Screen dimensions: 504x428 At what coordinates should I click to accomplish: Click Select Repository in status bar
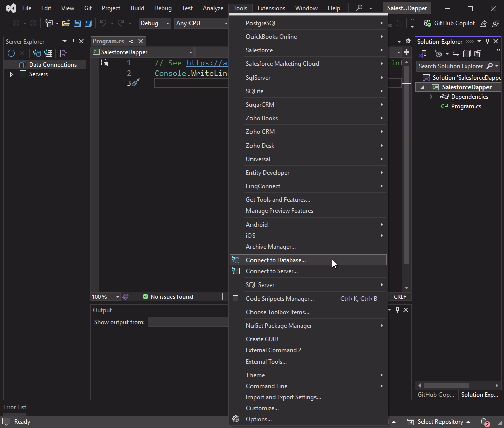(439, 422)
